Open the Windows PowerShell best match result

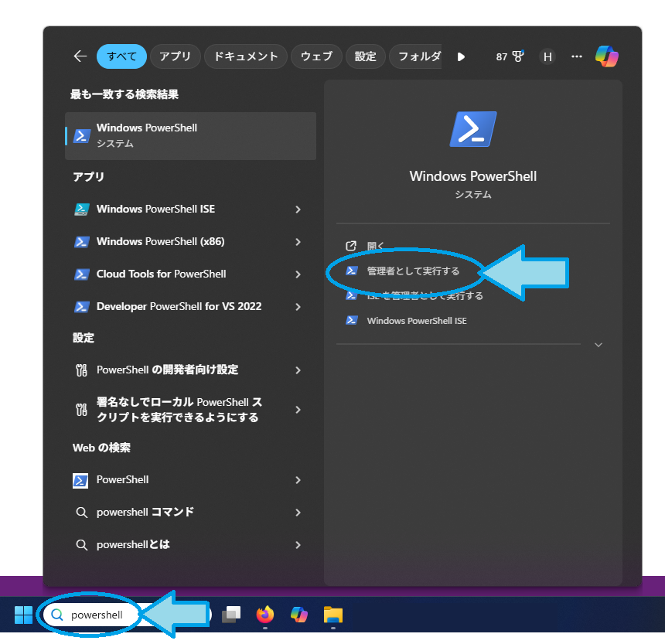(x=190, y=135)
